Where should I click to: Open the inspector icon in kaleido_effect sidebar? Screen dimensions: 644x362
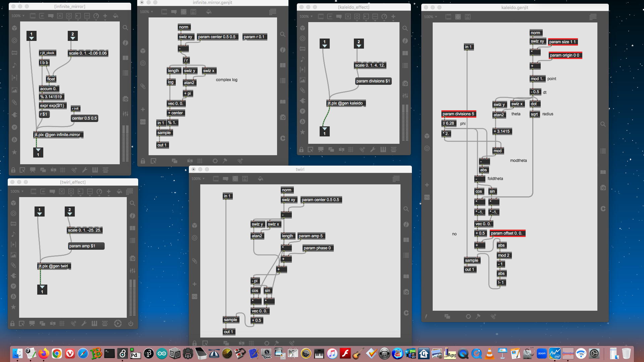point(405,41)
